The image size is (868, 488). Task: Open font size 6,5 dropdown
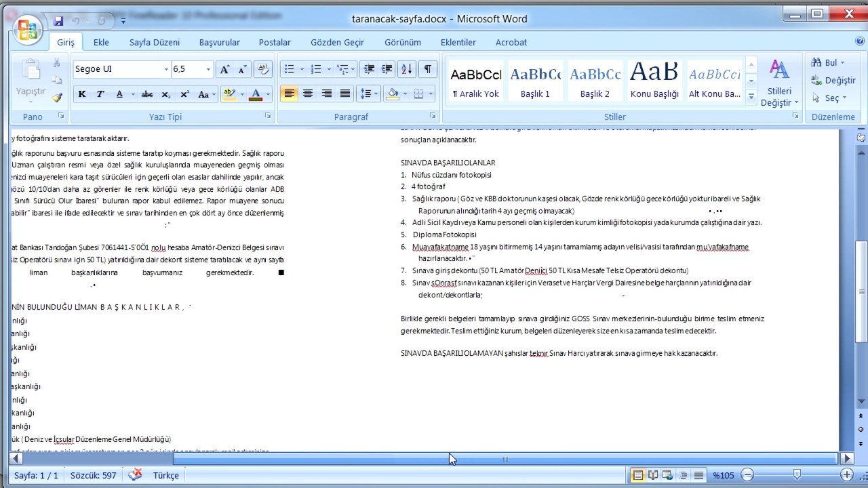pos(208,69)
